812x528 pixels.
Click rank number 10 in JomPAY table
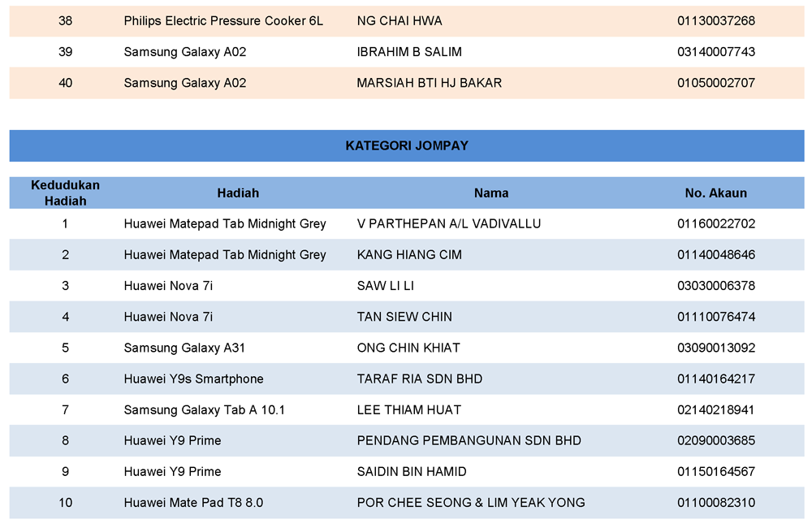coord(65,503)
